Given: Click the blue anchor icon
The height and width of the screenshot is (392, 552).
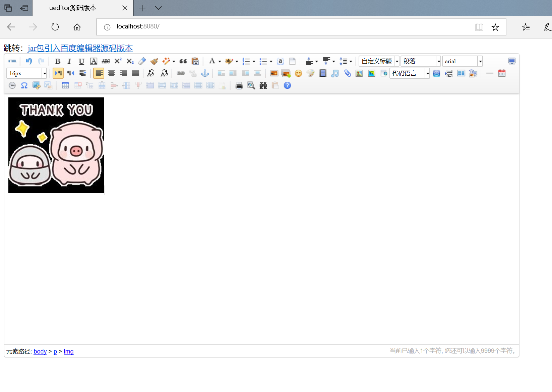Looking at the screenshot, I should click(205, 73).
